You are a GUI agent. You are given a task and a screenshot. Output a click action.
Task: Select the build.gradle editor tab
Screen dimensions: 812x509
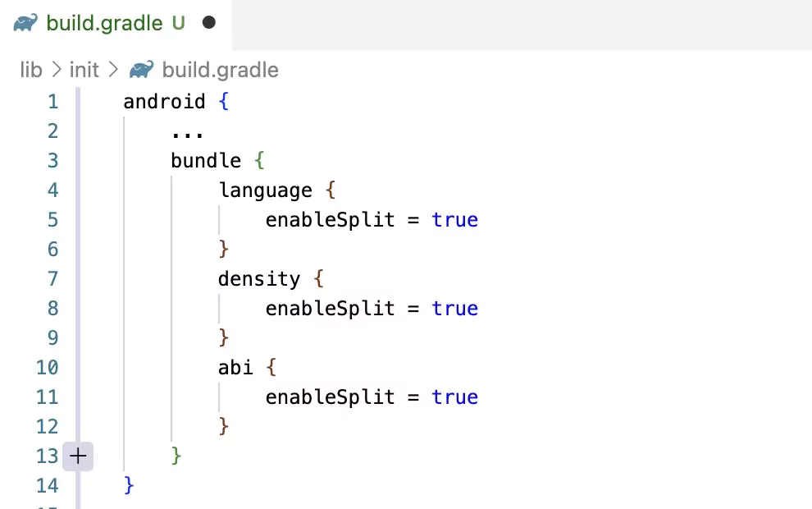(x=116, y=23)
